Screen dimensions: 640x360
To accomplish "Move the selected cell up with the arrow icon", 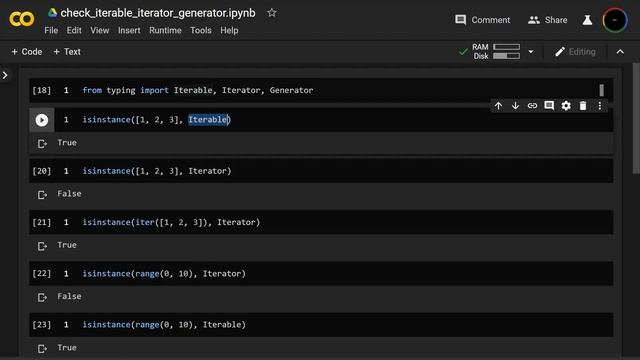I will point(498,106).
